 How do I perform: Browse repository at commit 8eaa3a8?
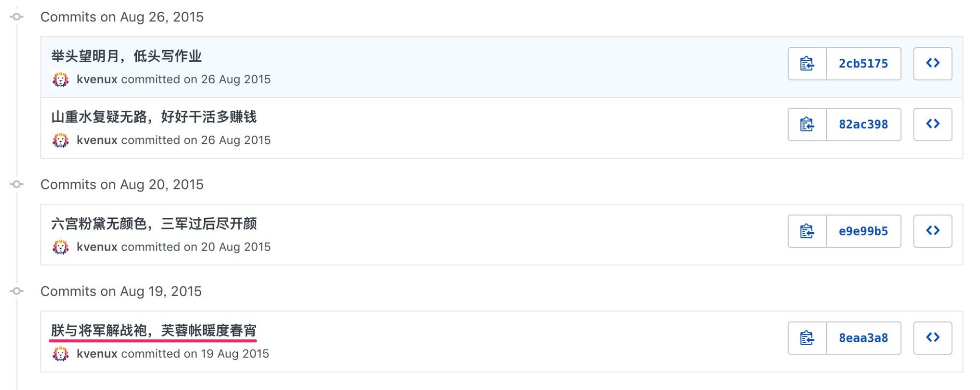(x=933, y=338)
